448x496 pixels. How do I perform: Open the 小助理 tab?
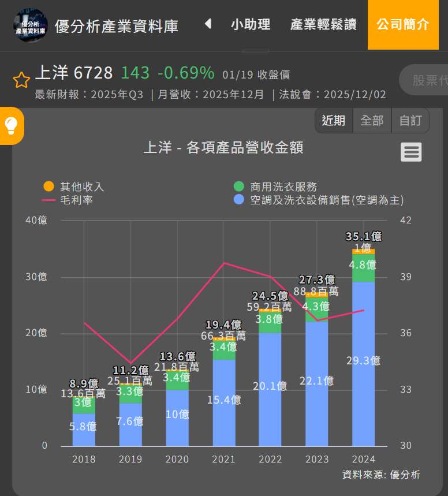coord(251,25)
